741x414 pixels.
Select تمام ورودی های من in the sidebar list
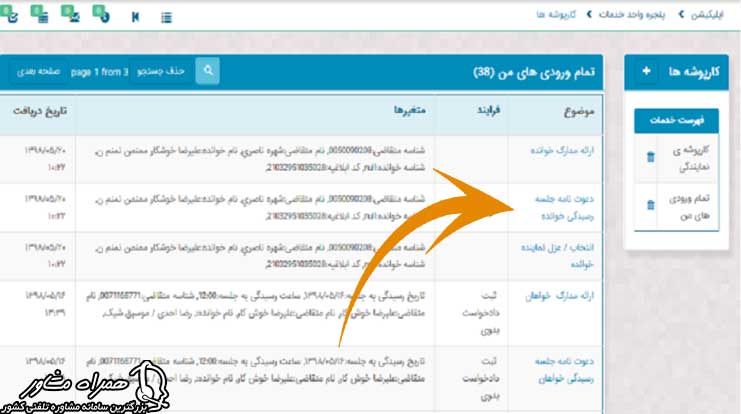tap(690, 207)
